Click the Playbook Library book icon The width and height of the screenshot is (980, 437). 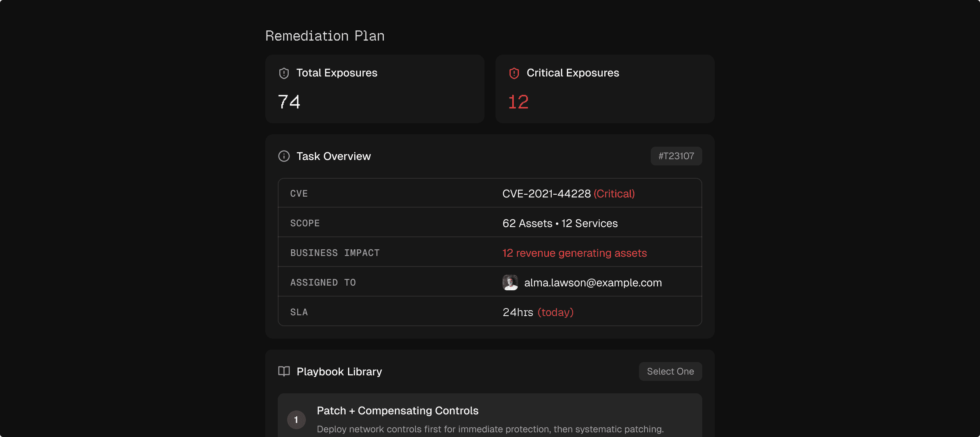point(284,371)
